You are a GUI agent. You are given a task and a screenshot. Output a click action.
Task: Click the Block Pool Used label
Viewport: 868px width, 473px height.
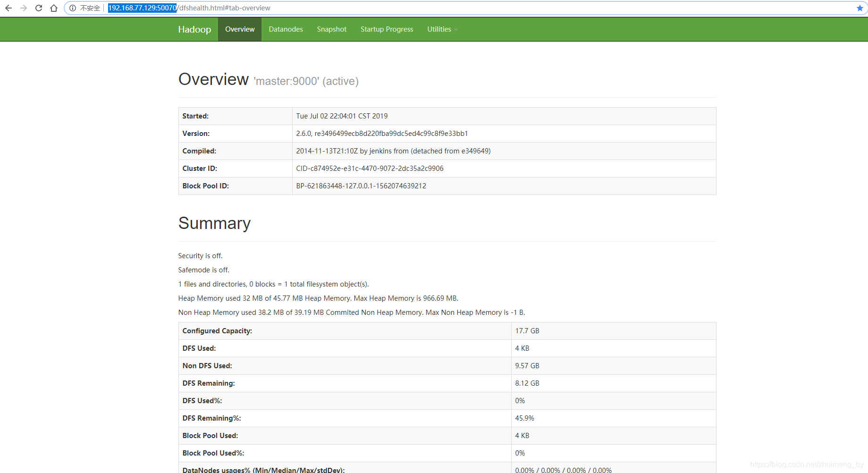pyautogui.click(x=210, y=436)
